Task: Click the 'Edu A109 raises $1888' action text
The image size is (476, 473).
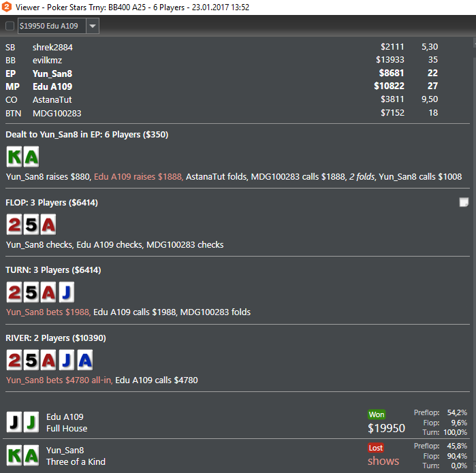Action: [x=138, y=176]
